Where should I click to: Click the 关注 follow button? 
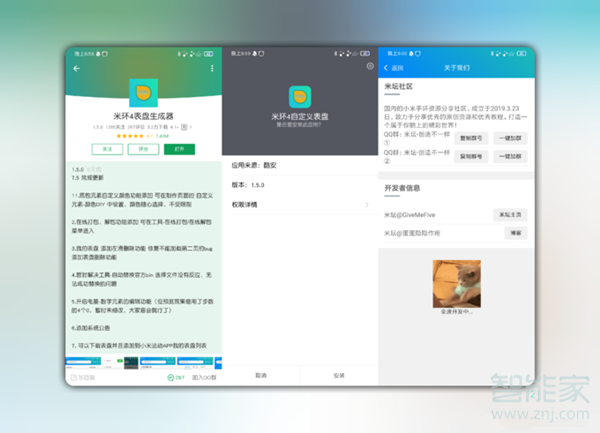107,149
